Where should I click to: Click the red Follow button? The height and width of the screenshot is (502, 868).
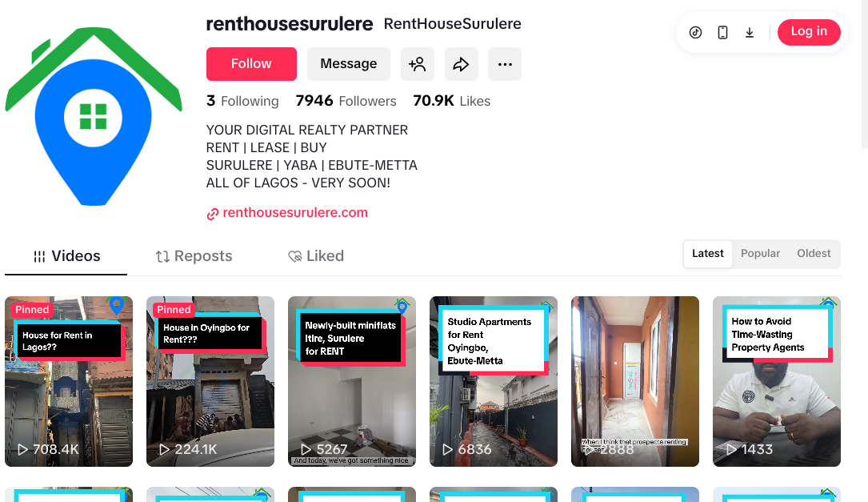[251, 64]
